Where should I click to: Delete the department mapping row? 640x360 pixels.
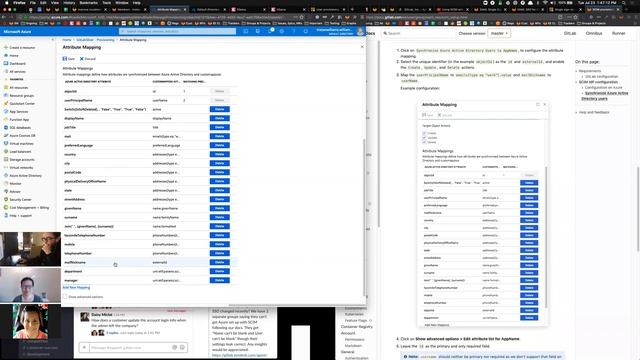pos(220,271)
